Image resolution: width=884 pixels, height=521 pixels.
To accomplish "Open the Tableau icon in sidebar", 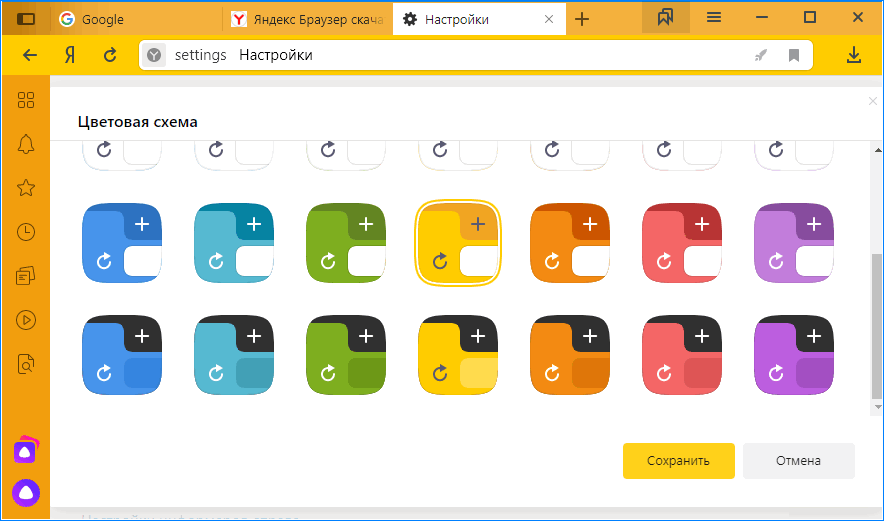I will click(26, 99).
